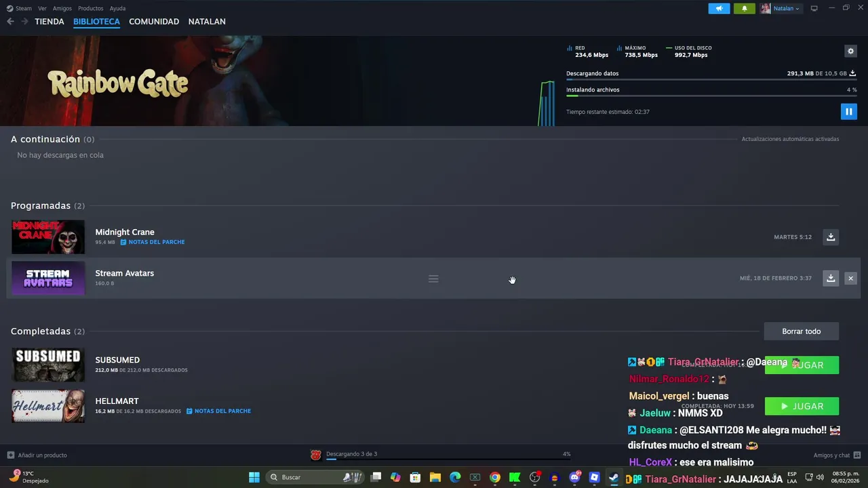Open the SUBSUMED thumbnail
This screenshot has width=868, height=488.
pyautogui.click(x=48, y=365)
